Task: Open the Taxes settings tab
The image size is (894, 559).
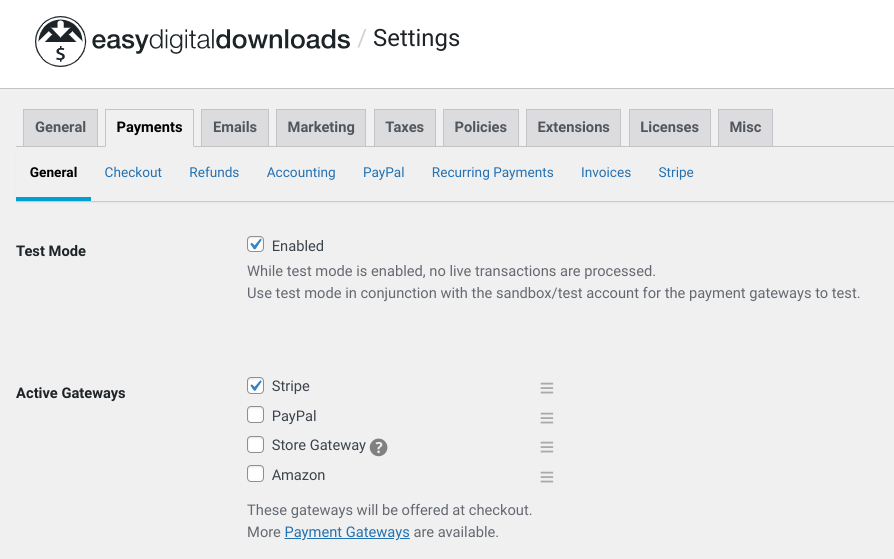Action: pyautogui.click(x=404, y=127)
